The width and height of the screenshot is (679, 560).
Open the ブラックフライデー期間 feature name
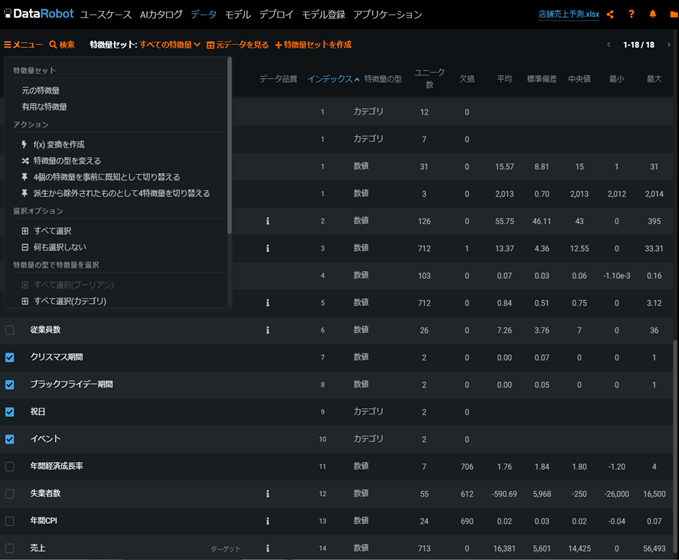pyautogui.click(x=71, y=384)
